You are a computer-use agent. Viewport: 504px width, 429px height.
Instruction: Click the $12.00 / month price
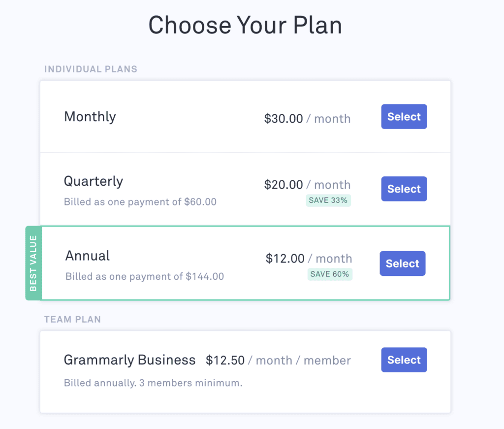coord(309,259)
